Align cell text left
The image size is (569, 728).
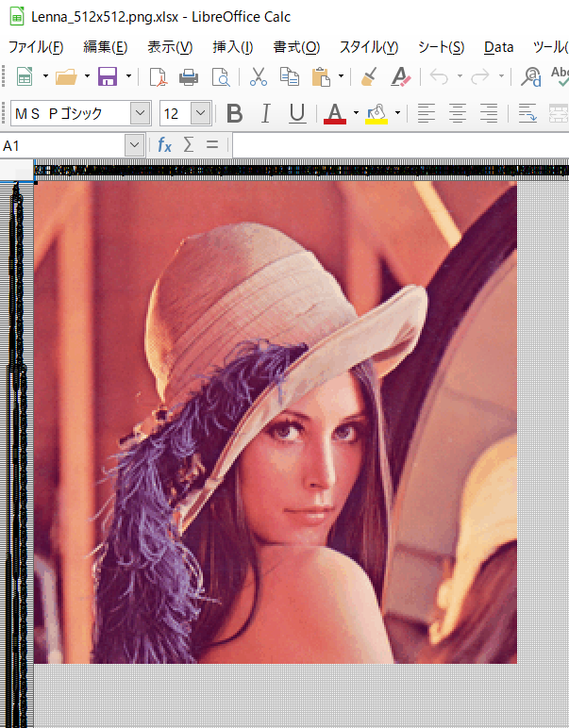(426, 113)
